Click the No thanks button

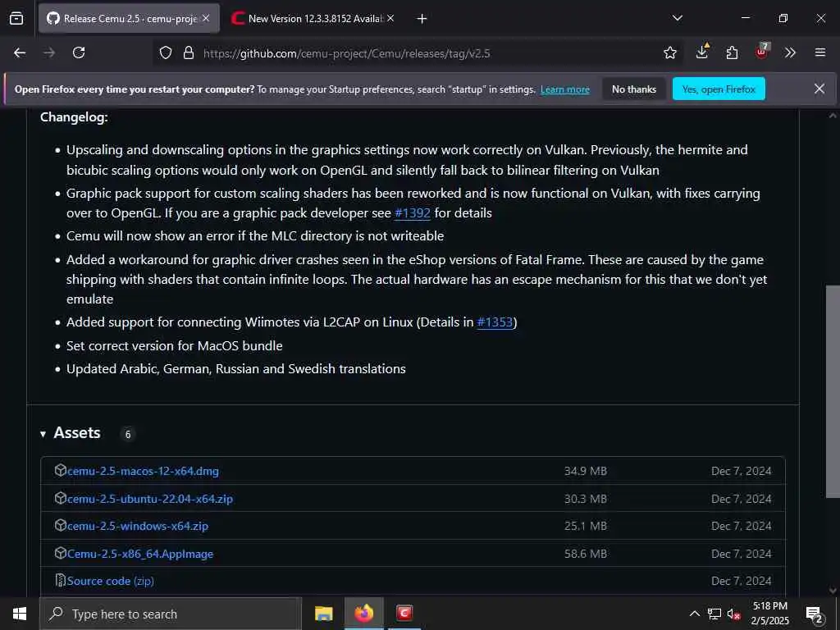[634, 89]
